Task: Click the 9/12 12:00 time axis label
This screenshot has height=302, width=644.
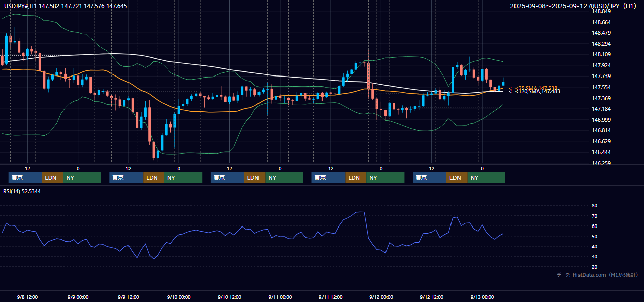Action: tap(431, 297)
